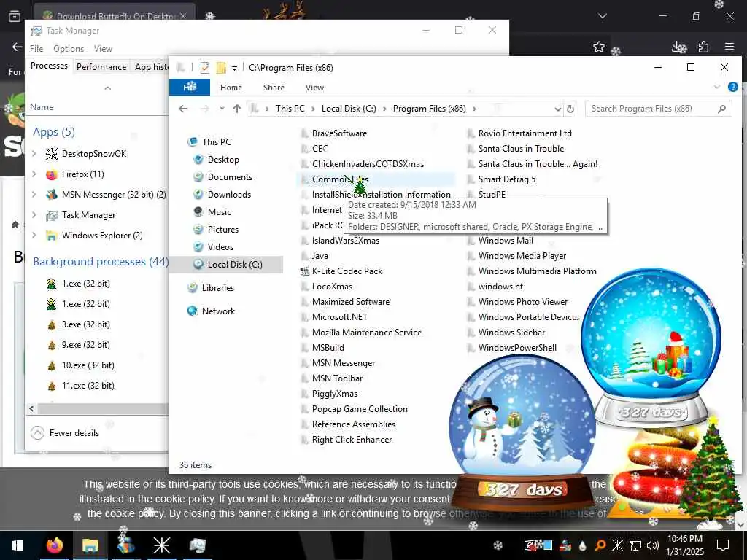Image resolution: width=747 pixels, height=560 pixels.
Task: Click the DesktopSnowOK snowflake taskbar icon
Action: (x=161, y=545)
